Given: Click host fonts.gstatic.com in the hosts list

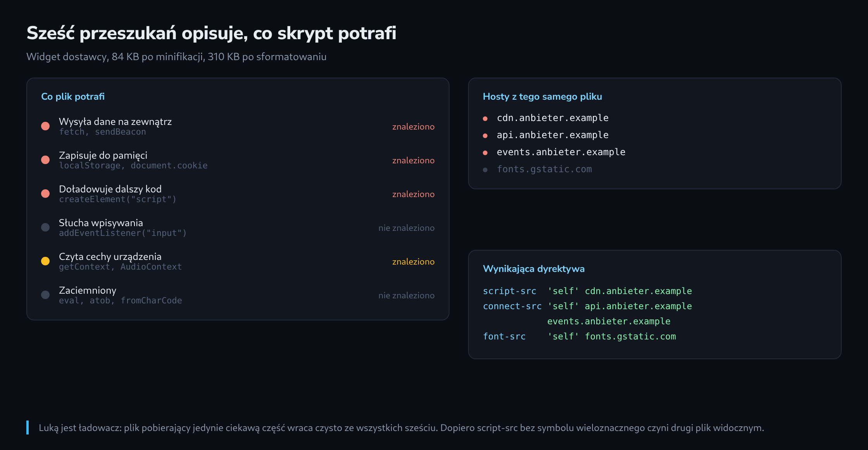Looking at the screenshot, I should (544, 169).
